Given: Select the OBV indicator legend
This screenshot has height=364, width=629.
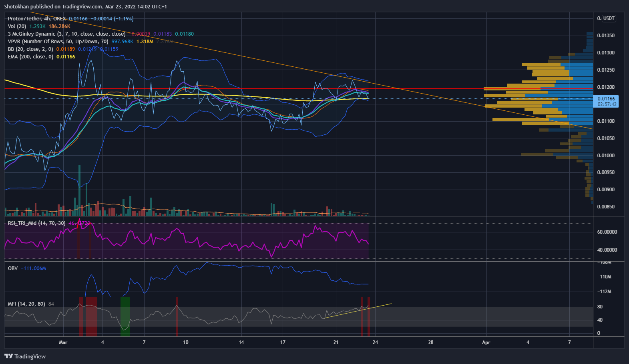Looking at the screenshot, I should coord(13,268).
